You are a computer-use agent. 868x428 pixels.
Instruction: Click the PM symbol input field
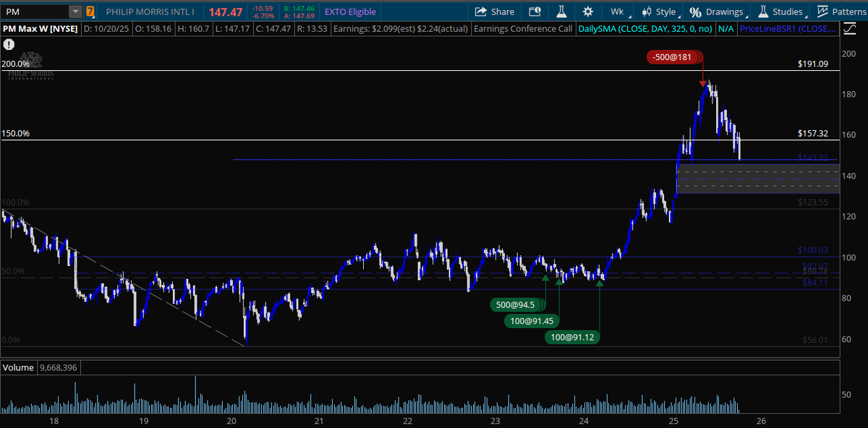(35, 12)
